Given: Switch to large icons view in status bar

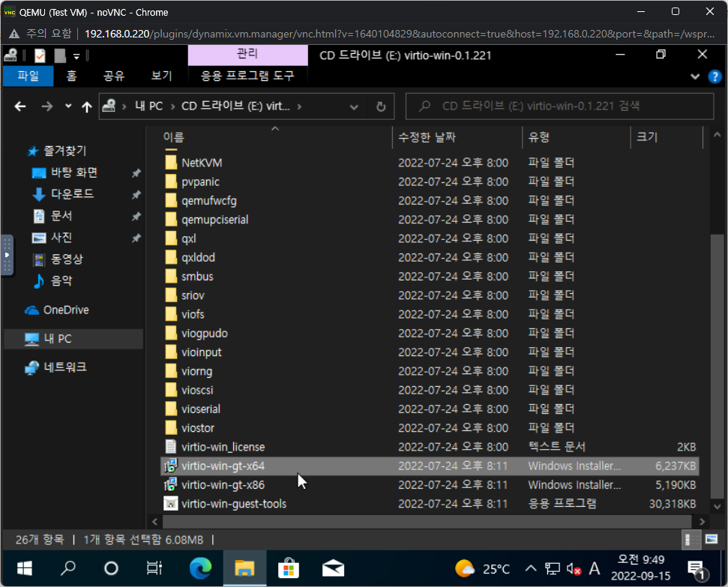Looking at the screenshot, I should pos(712,540).
